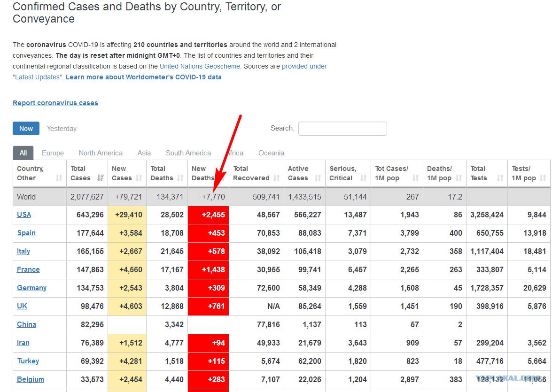Click the Total Cases sort icon
The image size is (552, 392).
(101, 178)
